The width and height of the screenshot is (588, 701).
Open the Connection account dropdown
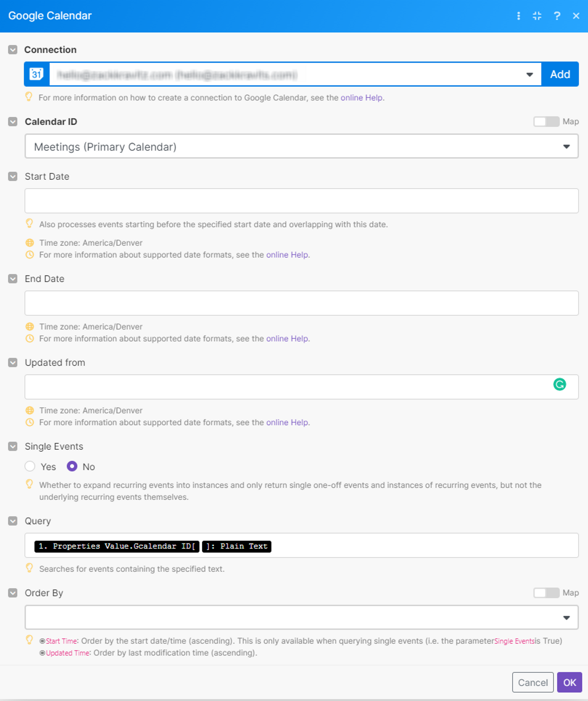pyautogui.click(x=295, y=74)
